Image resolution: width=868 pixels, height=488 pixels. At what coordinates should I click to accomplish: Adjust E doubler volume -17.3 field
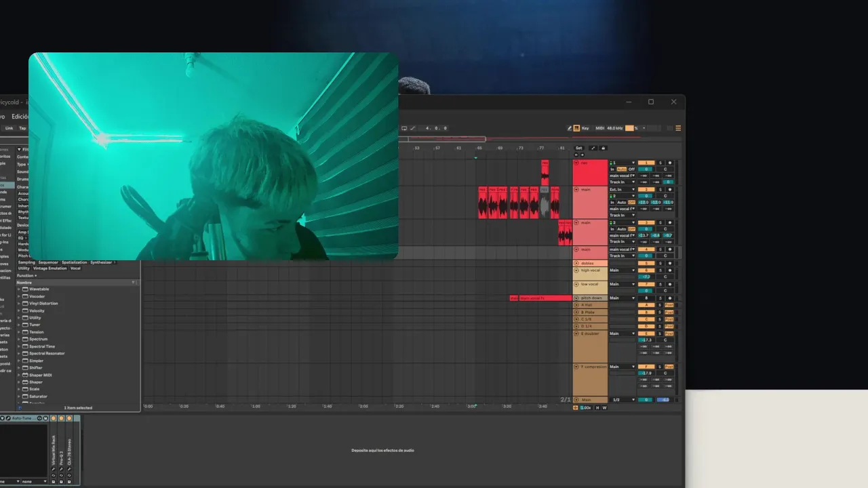click(x=646, y=340)
